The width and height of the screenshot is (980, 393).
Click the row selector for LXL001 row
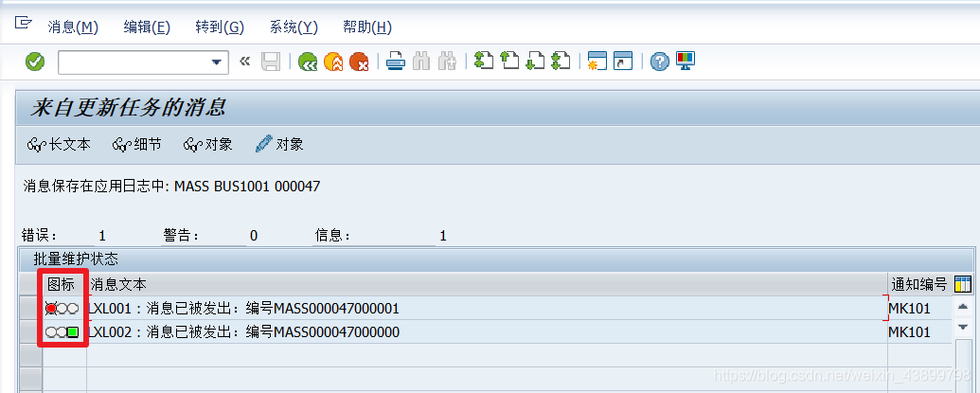coord(31,308)
